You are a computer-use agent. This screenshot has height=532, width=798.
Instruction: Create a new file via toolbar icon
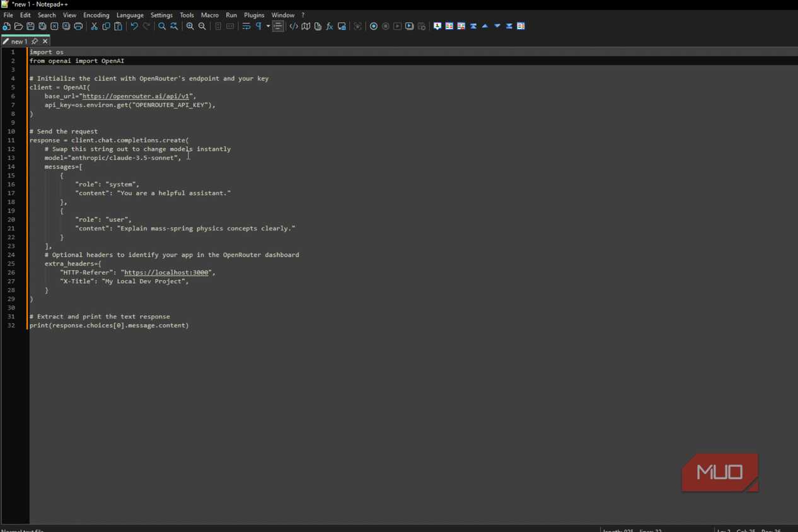point(6,26)
